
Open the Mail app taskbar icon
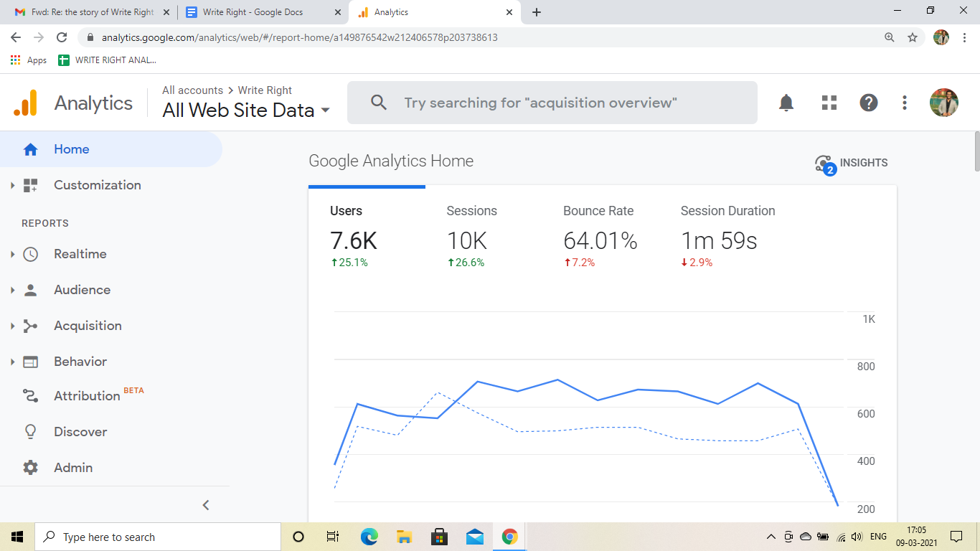click(x=475, y=537)
